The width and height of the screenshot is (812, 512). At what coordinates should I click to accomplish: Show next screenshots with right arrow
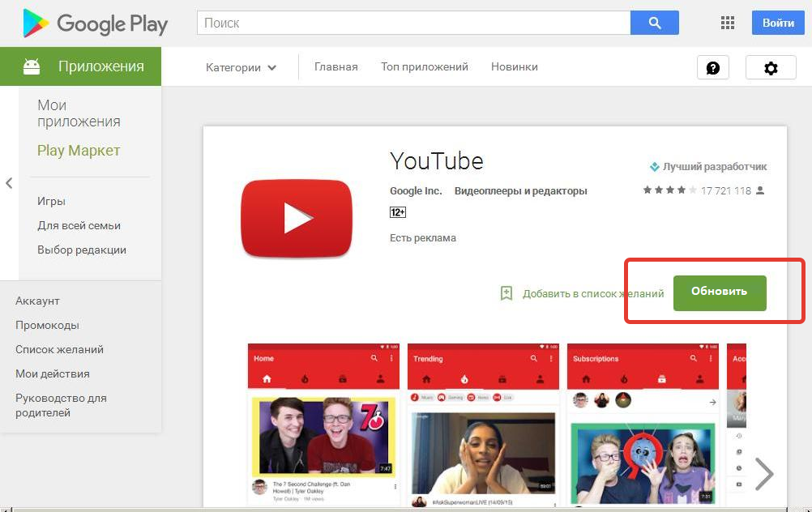pos(763,474)
